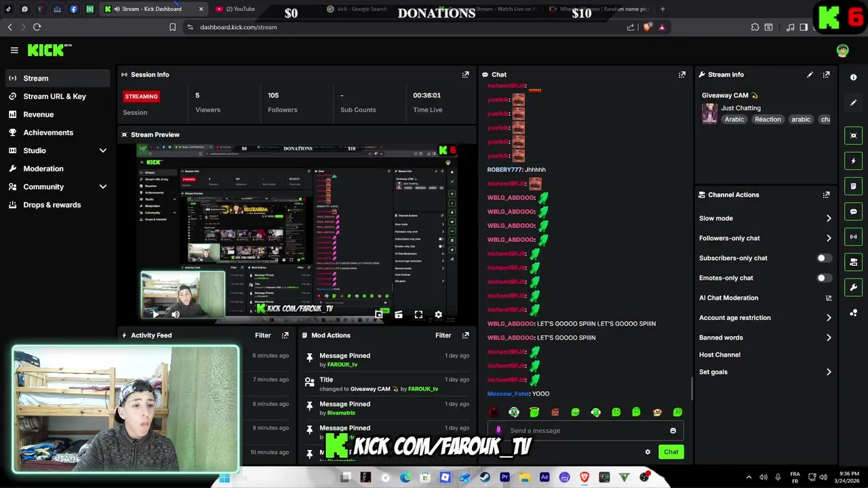
Task: Toggle the camera widget in right sidebar
Action: pyautogui.click(x=853, y=262)
